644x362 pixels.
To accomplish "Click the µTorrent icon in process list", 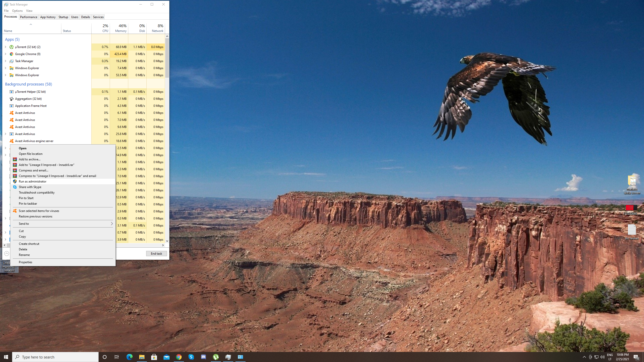I will pyautogui.click(x=11, y=47).
